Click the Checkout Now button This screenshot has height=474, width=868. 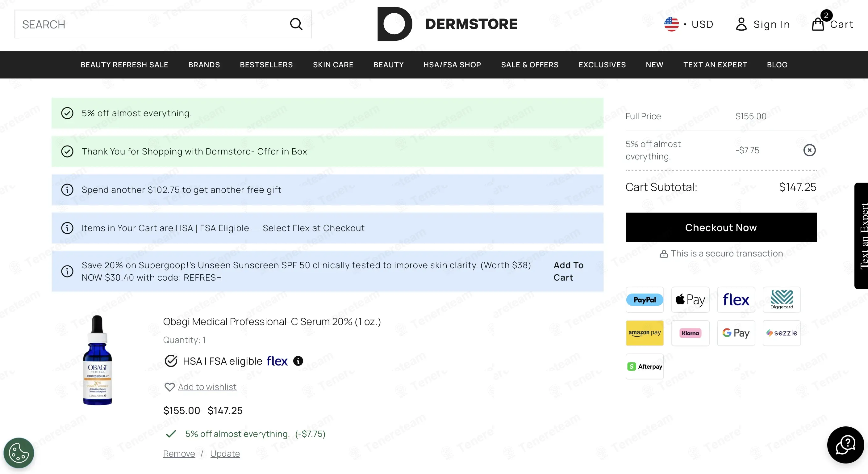(x=721, y=227)
